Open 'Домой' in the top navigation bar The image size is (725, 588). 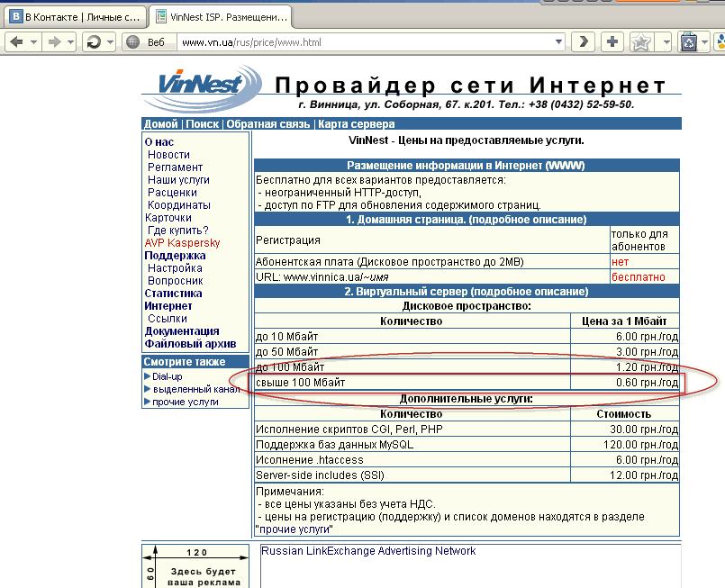click(x=160, y=124)
